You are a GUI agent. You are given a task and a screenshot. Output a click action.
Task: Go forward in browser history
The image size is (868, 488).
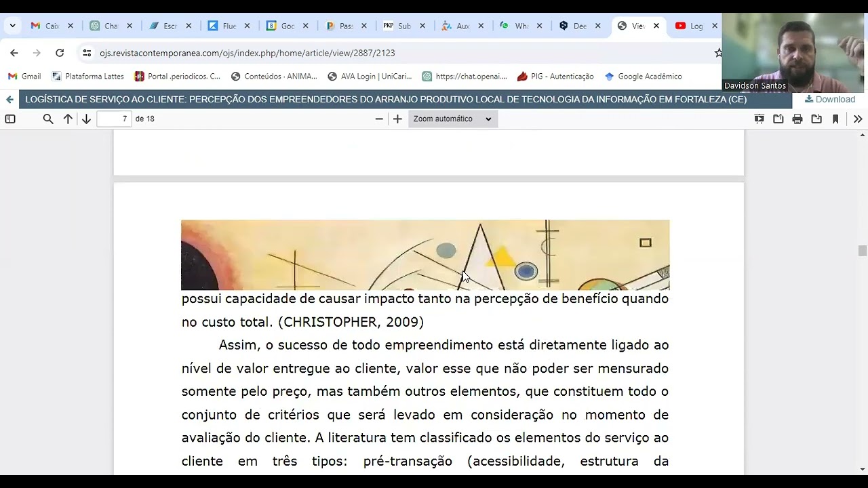[x=37, y=53]
